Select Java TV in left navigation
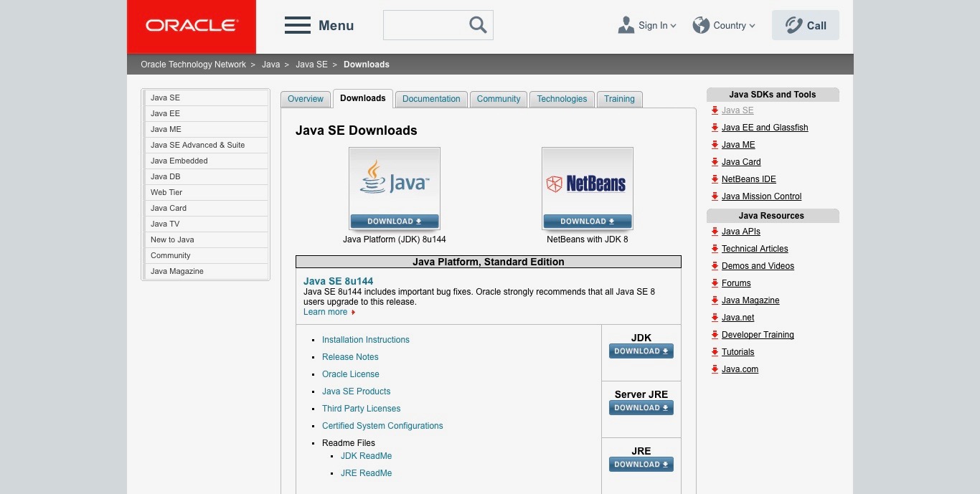This screenshot has height=494, width=980. pyautogui.click(x=207, y=224)
